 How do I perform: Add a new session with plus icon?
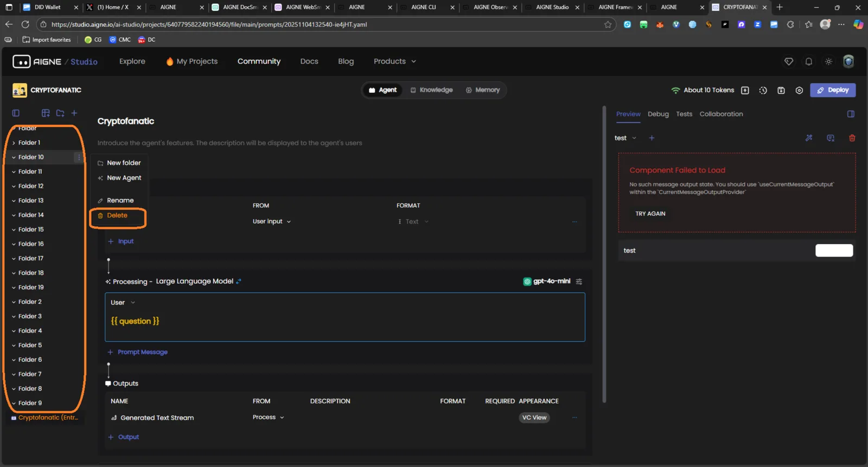[x=652, y=138]
